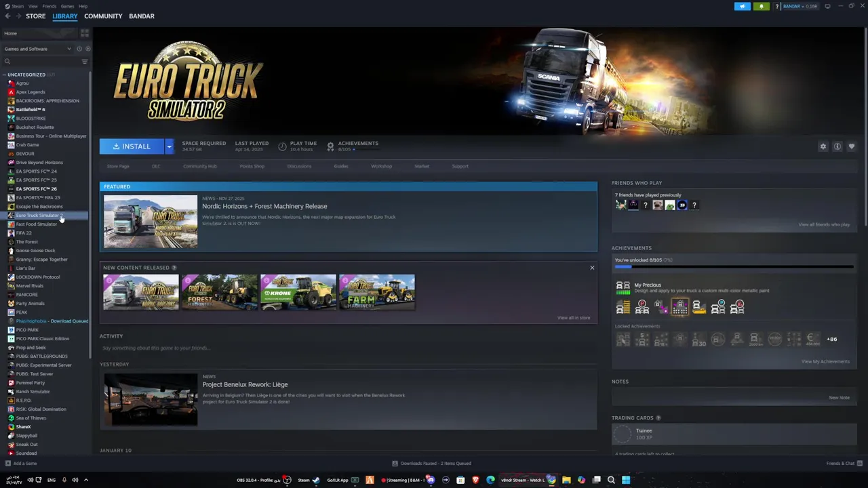The height and width of the screenshot is (488, 868).
Task: Go to the STORE tab
Action: point(36,16)
